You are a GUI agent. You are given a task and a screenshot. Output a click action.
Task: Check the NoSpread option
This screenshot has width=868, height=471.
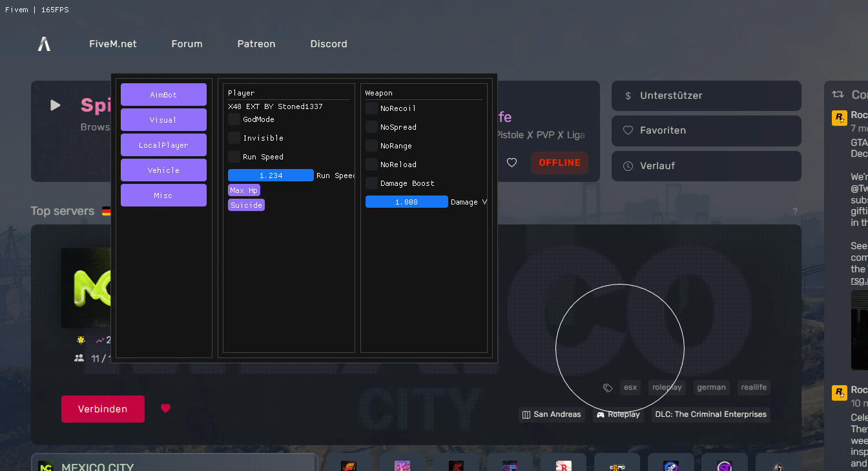[x=372, y=127]
